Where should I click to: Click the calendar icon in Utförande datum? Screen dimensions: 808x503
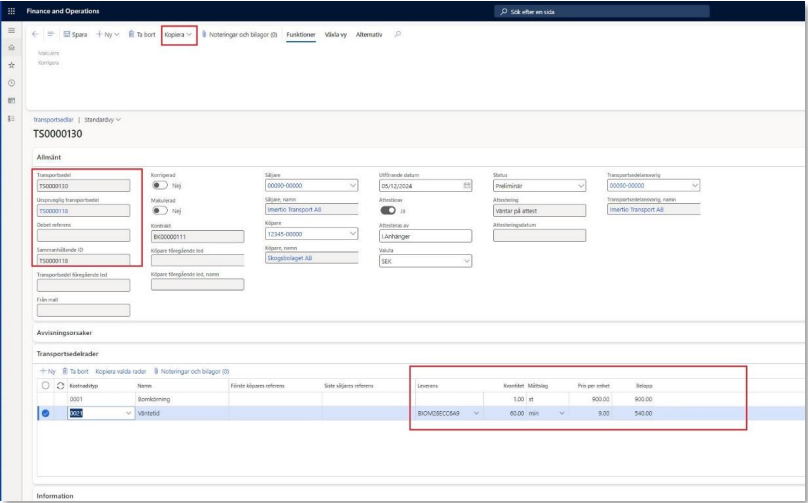pyautogui.click(x=467, y=185)
